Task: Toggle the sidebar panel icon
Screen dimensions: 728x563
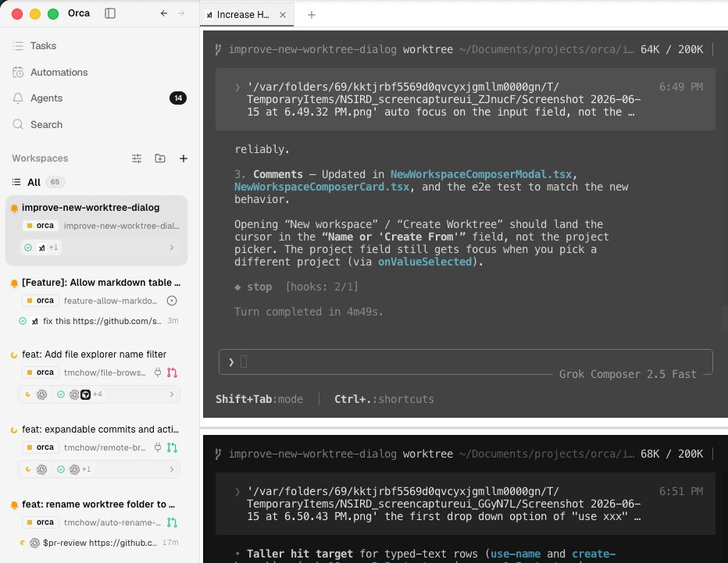Action: [x=110, y=13]
